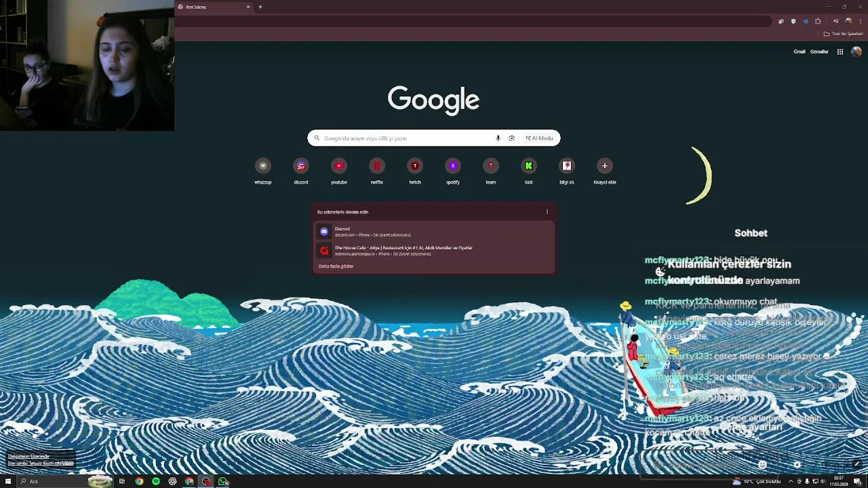Open the chat overlay emoji picker
Viewport: 868px width, 488px height.
coord(762,464)
